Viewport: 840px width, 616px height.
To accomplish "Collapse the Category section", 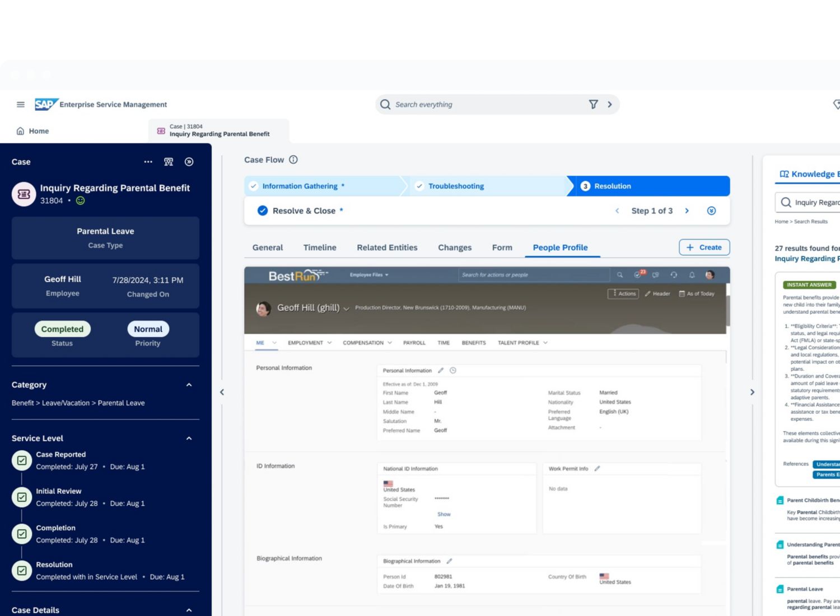I will (x=189, y=385).
